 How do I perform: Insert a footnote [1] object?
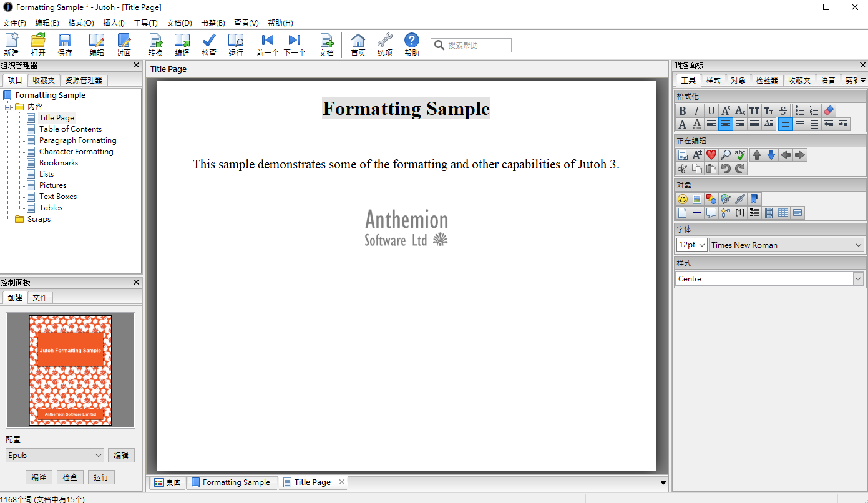[740, 213]
